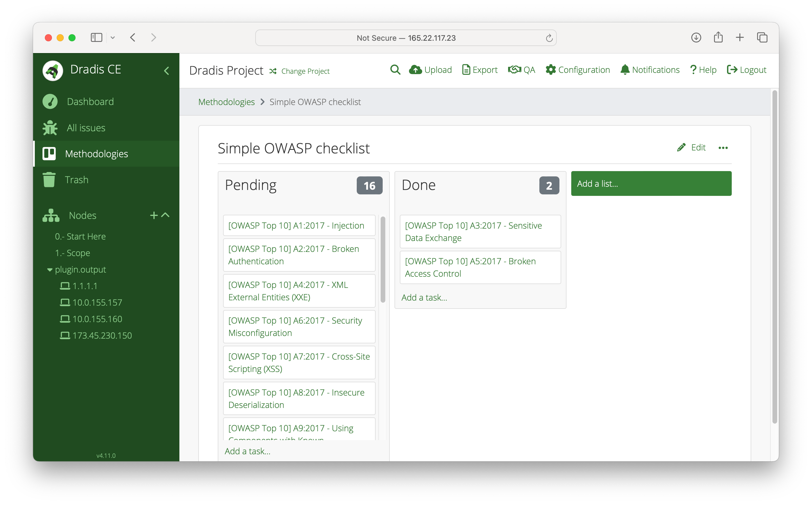Click the Pending list scrollbar

[x=383, y=259]
